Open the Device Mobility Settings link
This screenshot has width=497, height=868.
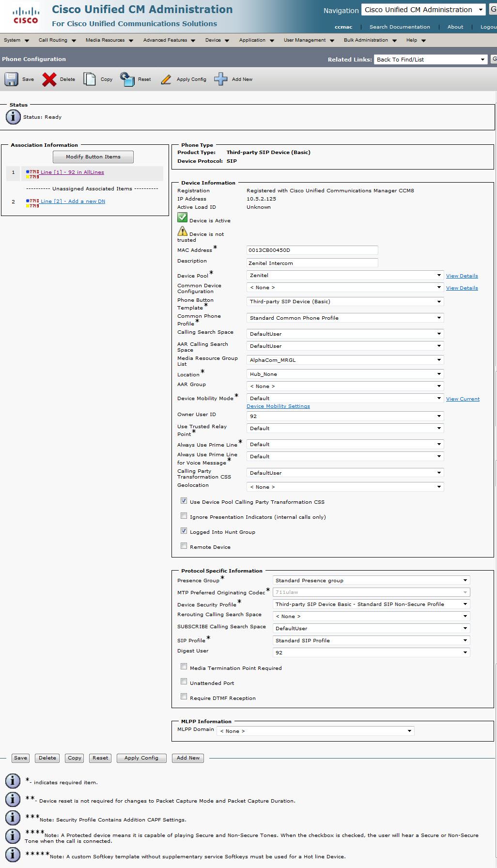tap(278, 406)
